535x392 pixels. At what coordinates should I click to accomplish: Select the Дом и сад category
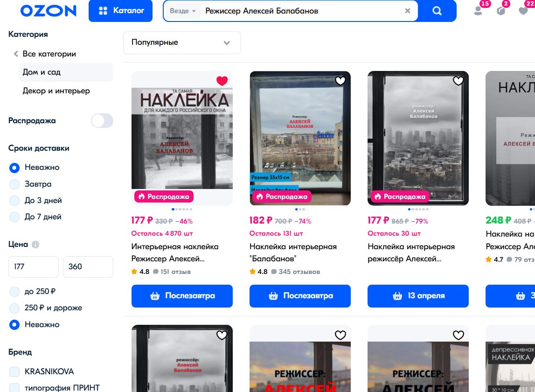(x=66, y=72)
